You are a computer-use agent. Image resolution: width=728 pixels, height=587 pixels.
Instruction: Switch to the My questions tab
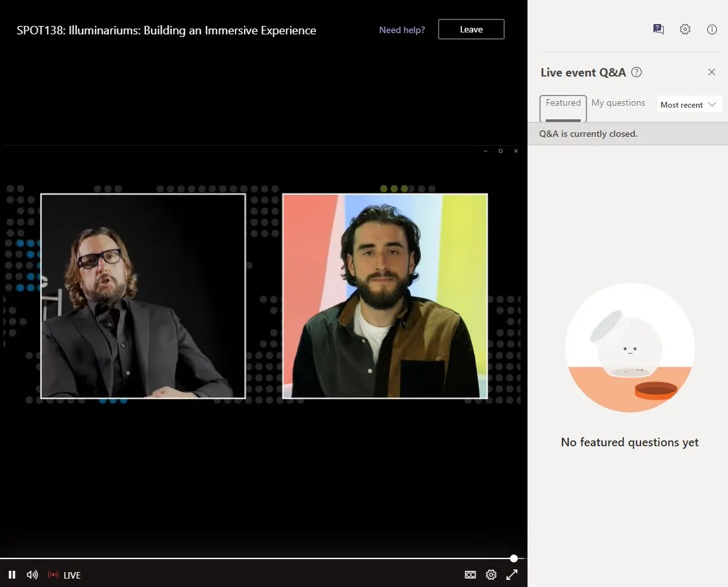(618, 102)
